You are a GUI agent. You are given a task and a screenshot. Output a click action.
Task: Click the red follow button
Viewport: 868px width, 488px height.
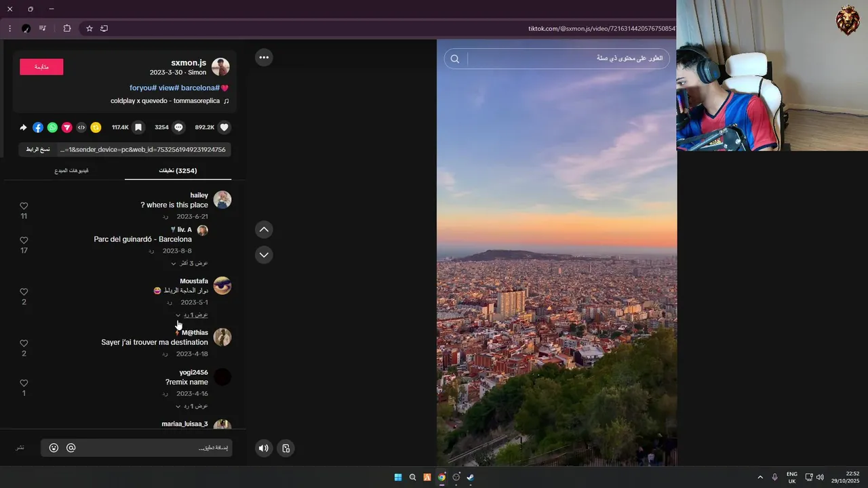(x=41, y=66)
